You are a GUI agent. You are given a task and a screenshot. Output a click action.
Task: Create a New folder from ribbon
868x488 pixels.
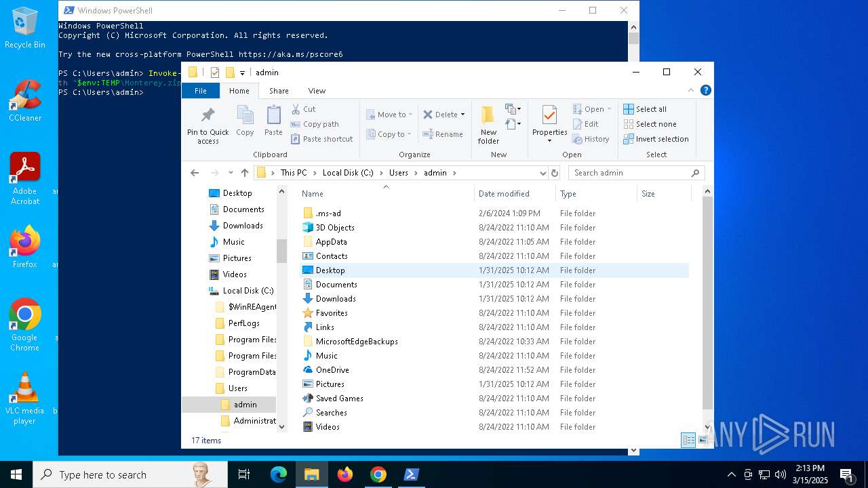tap(488, 125)
